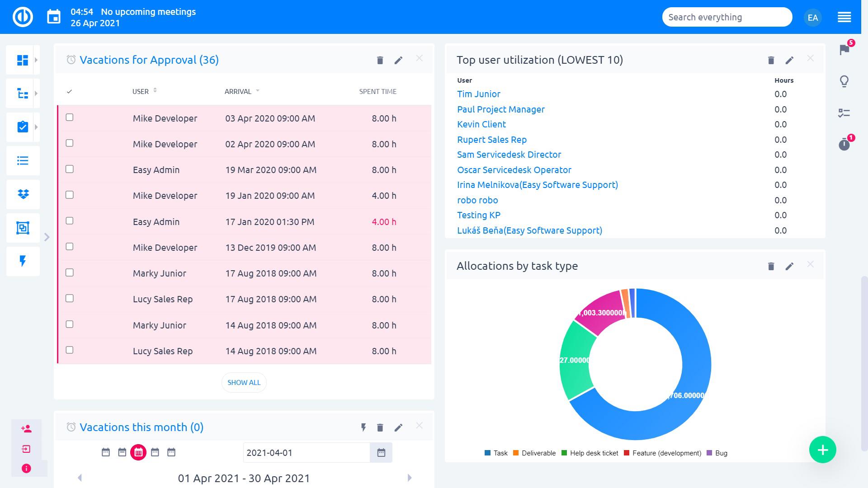Viewport: 868px width, 488px height.
Task: Edit Allocations by task type with pencil icon
Action: pyautogui.click(x=789, y=267)
